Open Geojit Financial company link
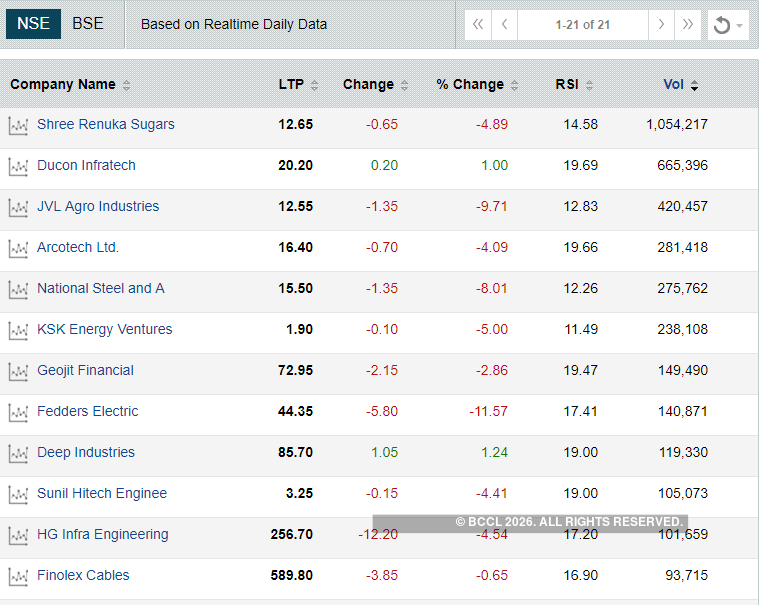769x605 pixels. 85,370
